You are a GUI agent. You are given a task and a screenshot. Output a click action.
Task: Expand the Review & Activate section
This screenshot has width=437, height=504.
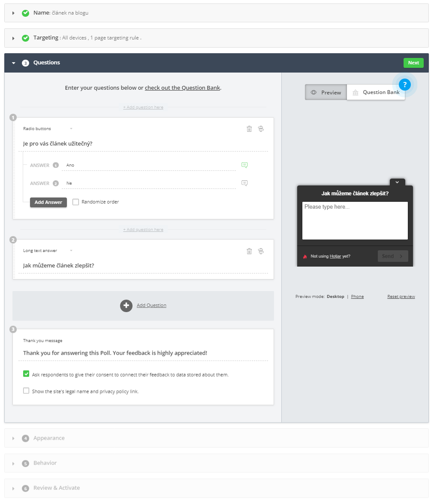click(13, 488)
